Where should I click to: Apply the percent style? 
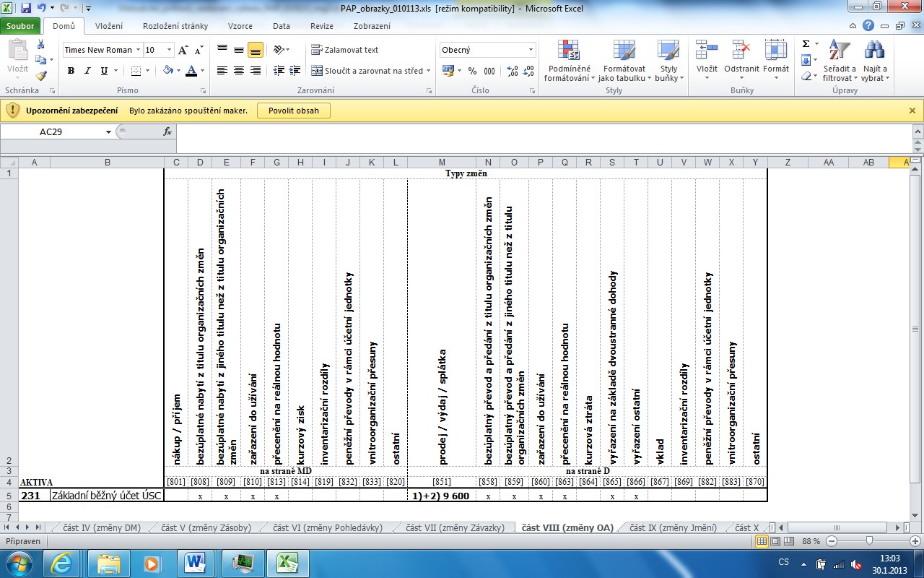[x=472, y=71]
